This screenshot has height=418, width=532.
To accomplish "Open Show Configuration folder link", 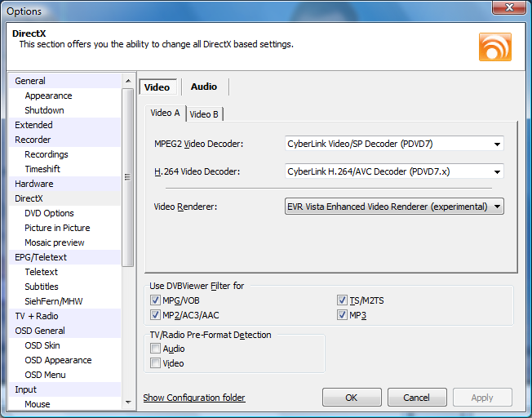I will 194,398.
